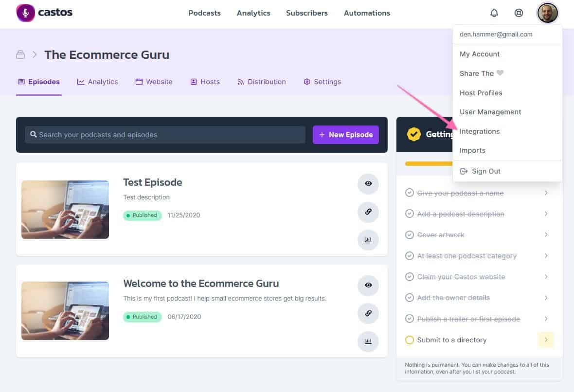Open analytics chart for Test Episode
The height and width of the screenshot is (392, 574).
pyautogui.click(x=368, y=240)
